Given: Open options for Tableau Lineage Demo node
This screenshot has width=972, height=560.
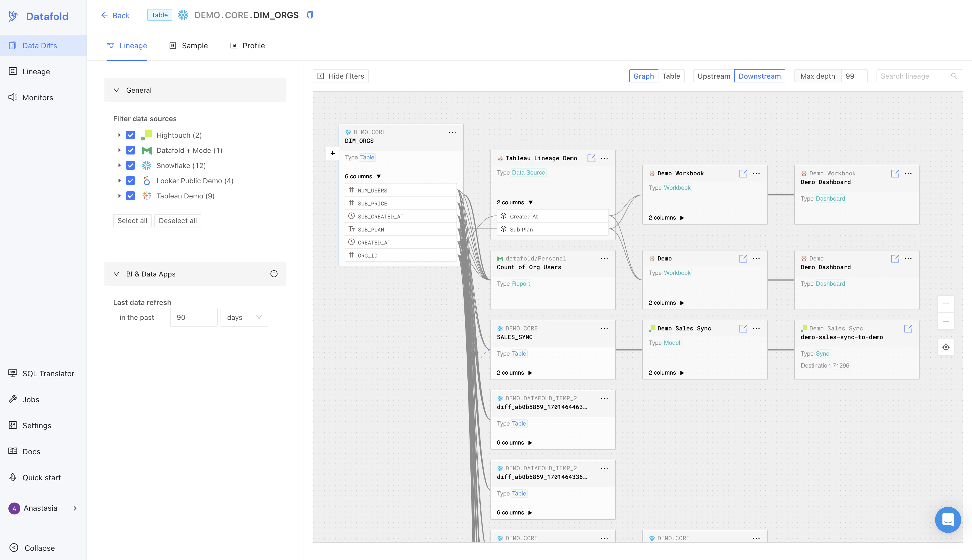Looking at the screenshot, I should tap(604, 158).
